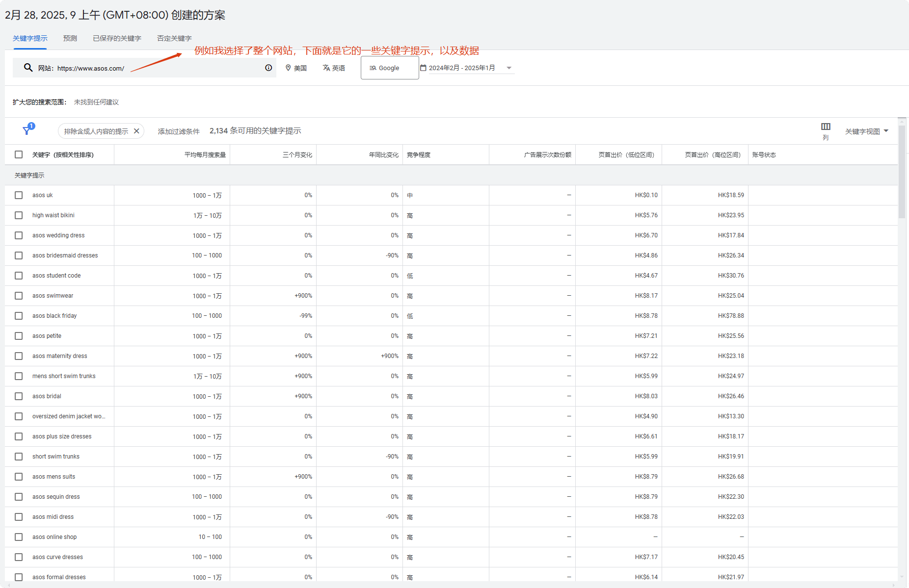Click the language icon for 英语
The image size is (909, 588).
(x=326, y=68)
